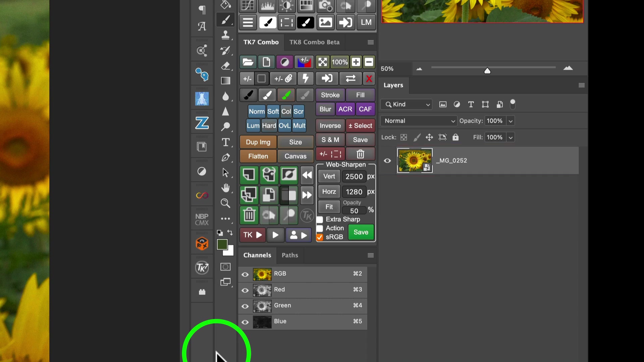Enable the Extra Sharp checkbox
The image size is (644, 362).
tap(320, 220)
